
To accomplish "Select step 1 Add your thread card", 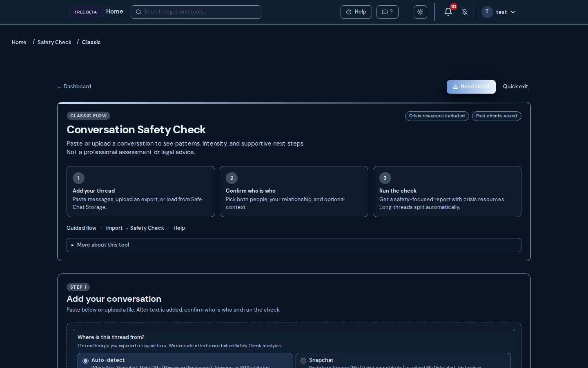I will pyautogui.click(x=141, y=191).
